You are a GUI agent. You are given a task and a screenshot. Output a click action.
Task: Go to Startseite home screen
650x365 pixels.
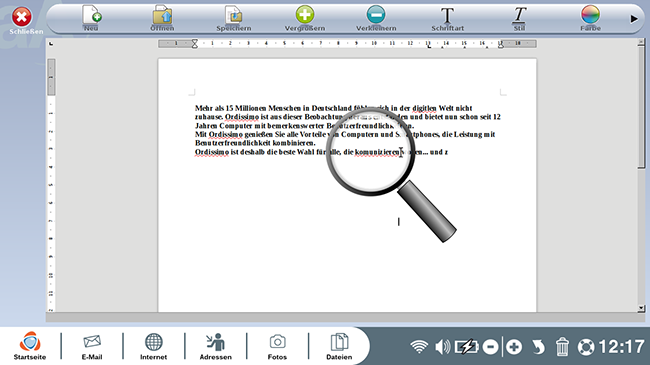tap(30, 346)
